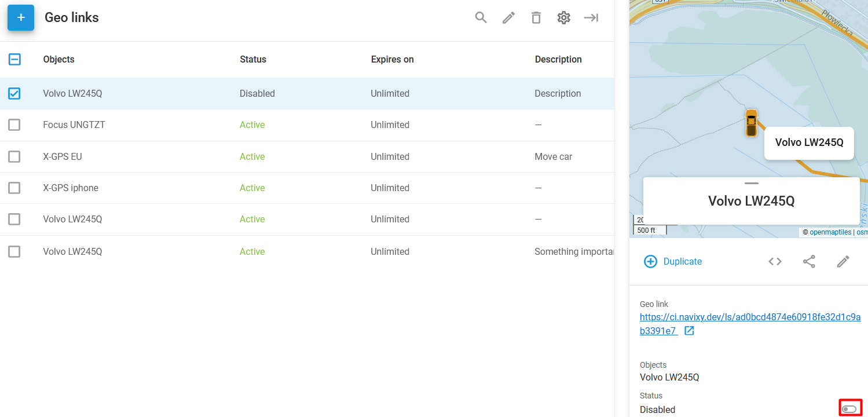The width and height of the screenshot is (868, 417).
Task: Sort by Expires on column header
Action: point(392,59)
